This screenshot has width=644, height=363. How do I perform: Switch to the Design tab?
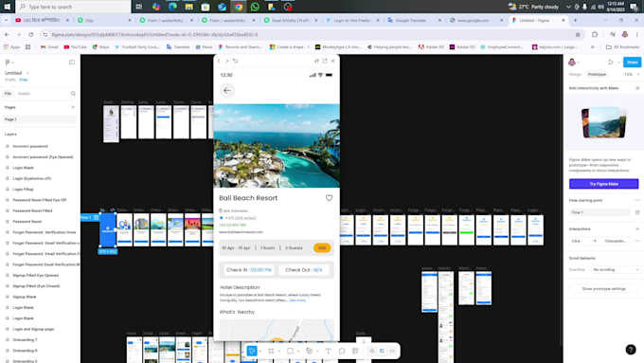[x=575, y=75]
